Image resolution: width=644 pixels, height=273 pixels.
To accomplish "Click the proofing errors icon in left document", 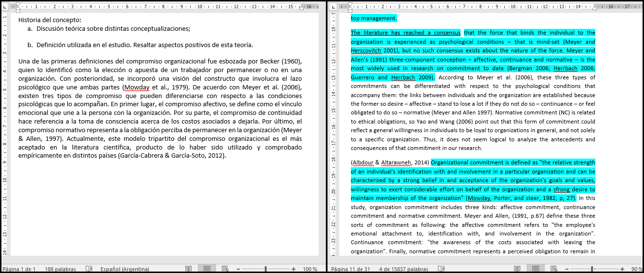I will [89, 269].
